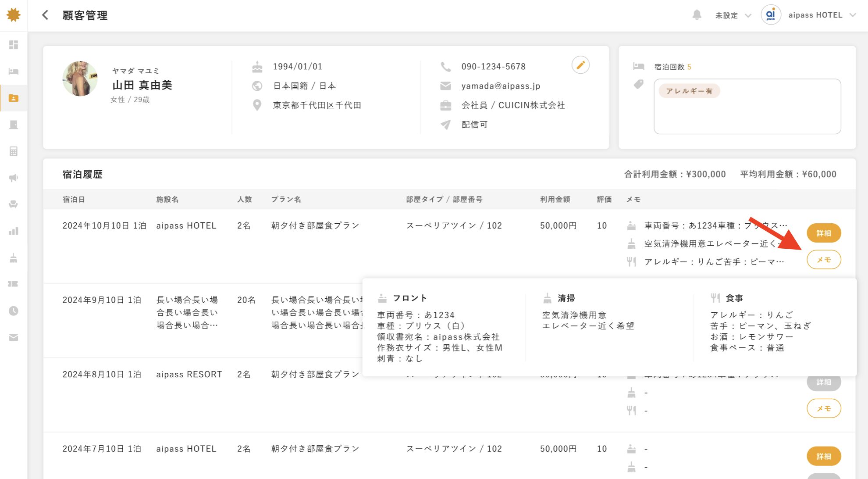
Task: Click the orange sun logo in sidebar
Action: pos(14,15)
